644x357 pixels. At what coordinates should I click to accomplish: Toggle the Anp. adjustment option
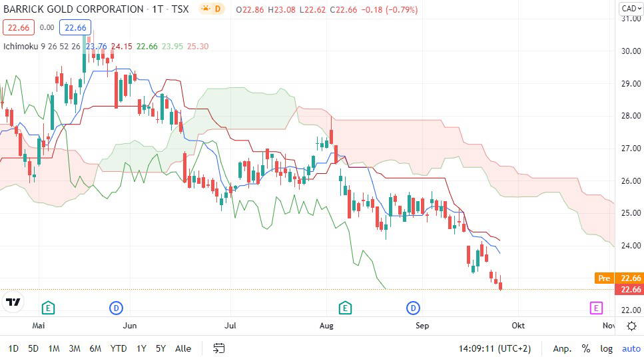point(562,349)
